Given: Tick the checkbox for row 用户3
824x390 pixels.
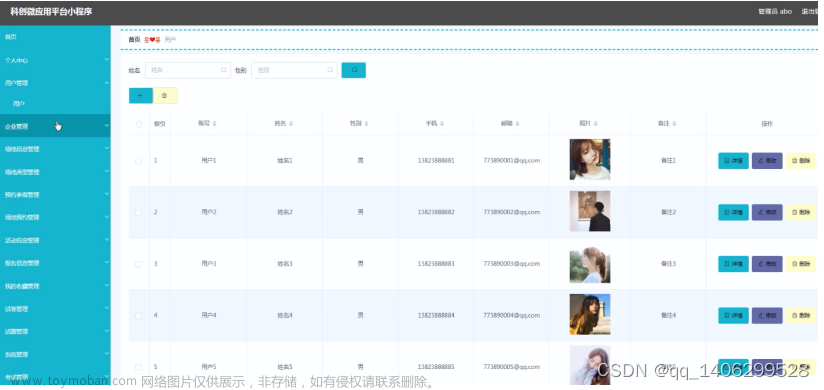Looking at the screenshot, I should tap(139, 264).
